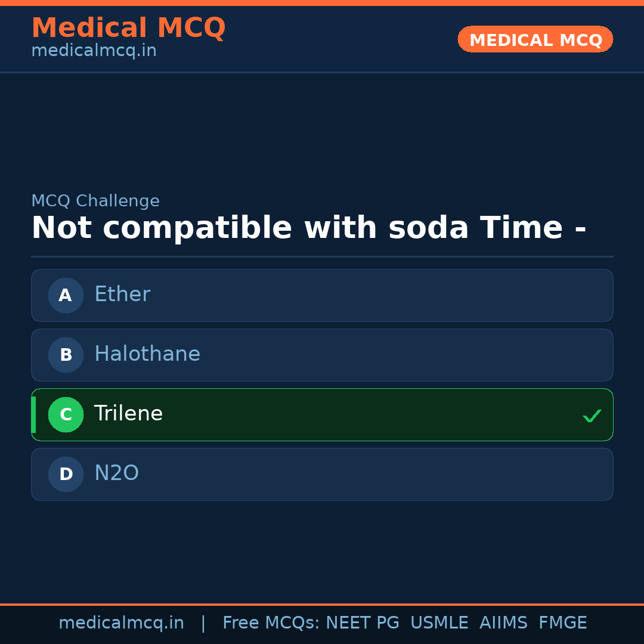
Task: Click AIIMS in the footer
Action: 503,623
